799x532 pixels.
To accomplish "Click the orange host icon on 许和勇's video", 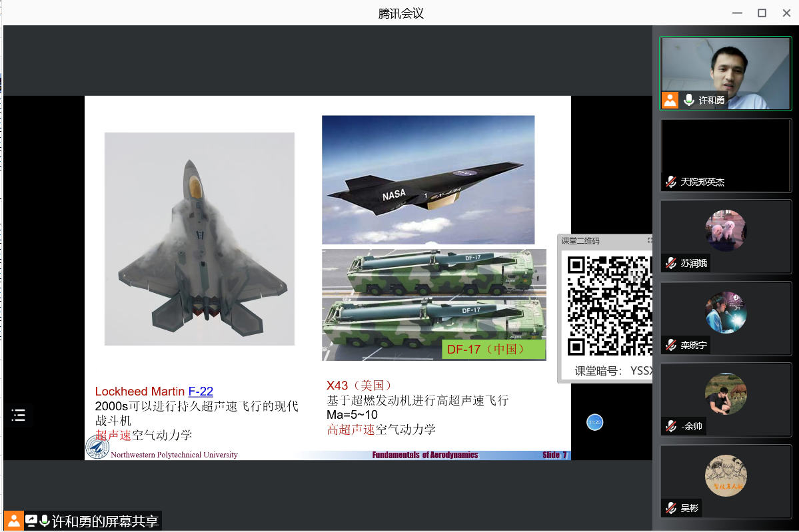I will pos(670,100).
